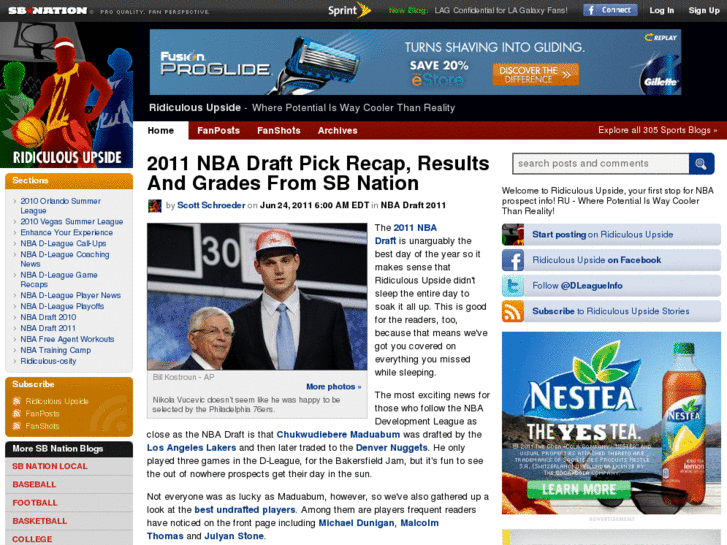Open the Log In link
Image resolution: width=727 pixels, height=545 pixels.
[661, 10]
